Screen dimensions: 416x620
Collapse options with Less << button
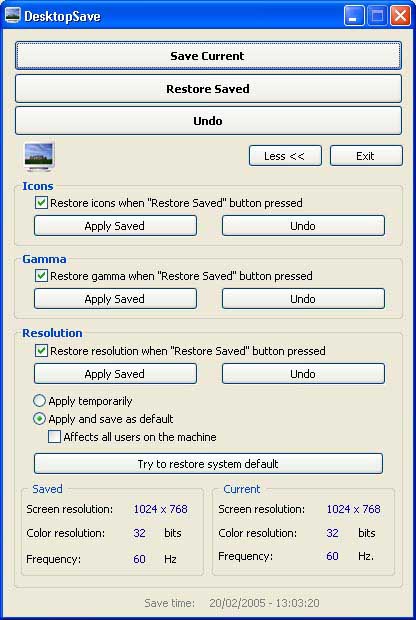coord(285,156)
